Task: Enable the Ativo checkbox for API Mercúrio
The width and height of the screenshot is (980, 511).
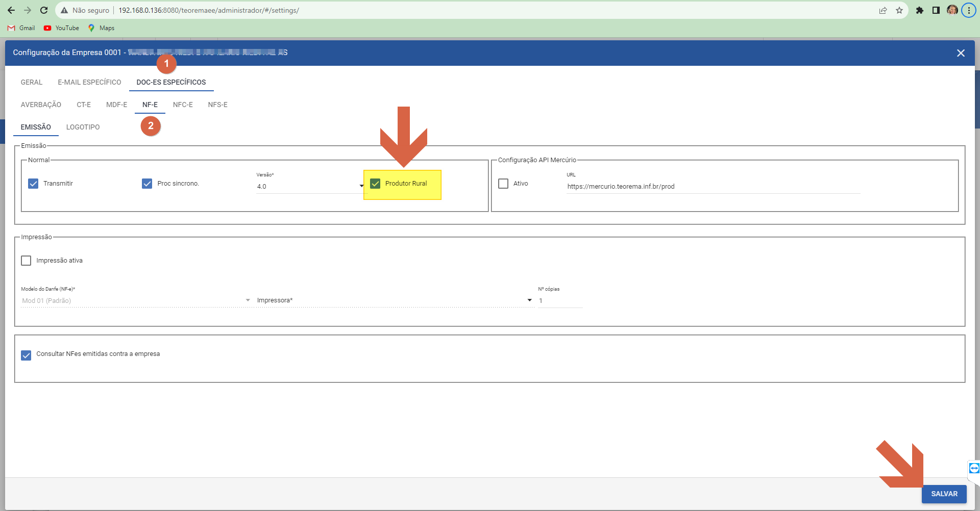Action: click(x=503, y=184)
